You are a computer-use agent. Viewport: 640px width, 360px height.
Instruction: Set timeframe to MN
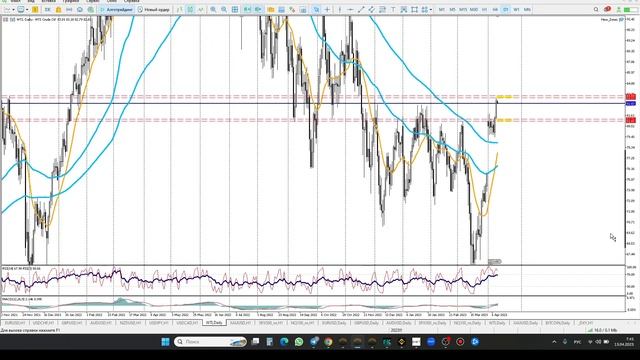tap(527, 9)
